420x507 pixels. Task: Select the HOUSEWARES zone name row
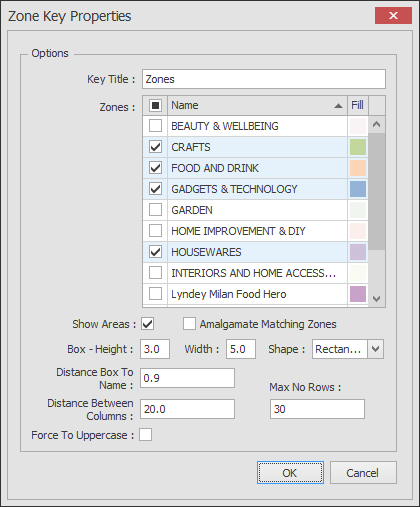[x=257, y=252]
